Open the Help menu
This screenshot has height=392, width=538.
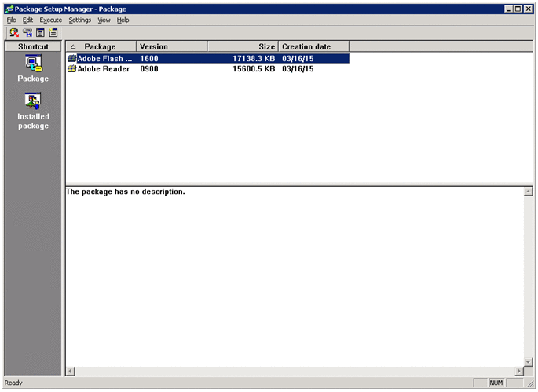pos(123,20)
